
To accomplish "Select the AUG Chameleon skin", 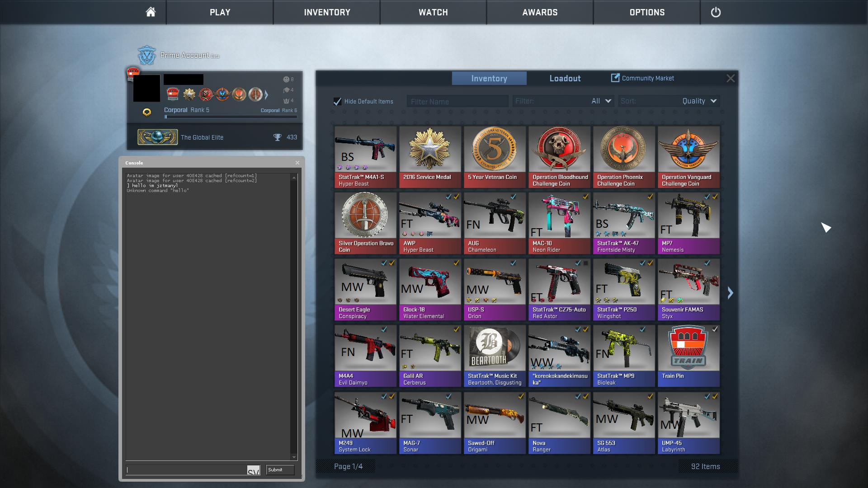I will tap(495, 223).
